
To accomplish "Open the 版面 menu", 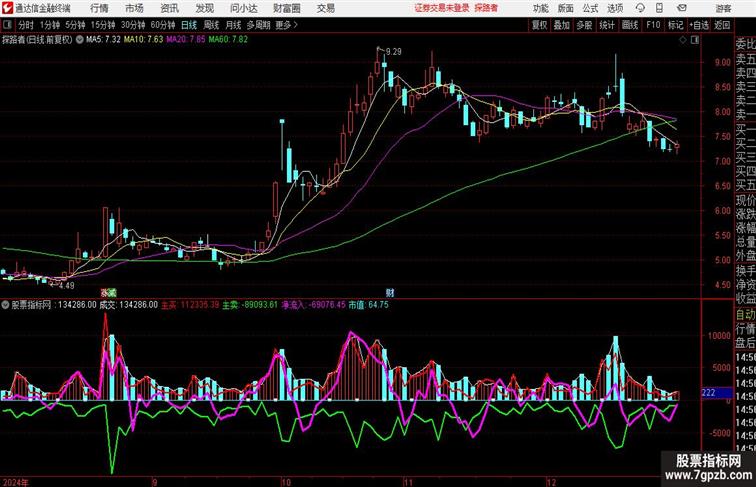I will pyautogui.click(x=566, y=8).
